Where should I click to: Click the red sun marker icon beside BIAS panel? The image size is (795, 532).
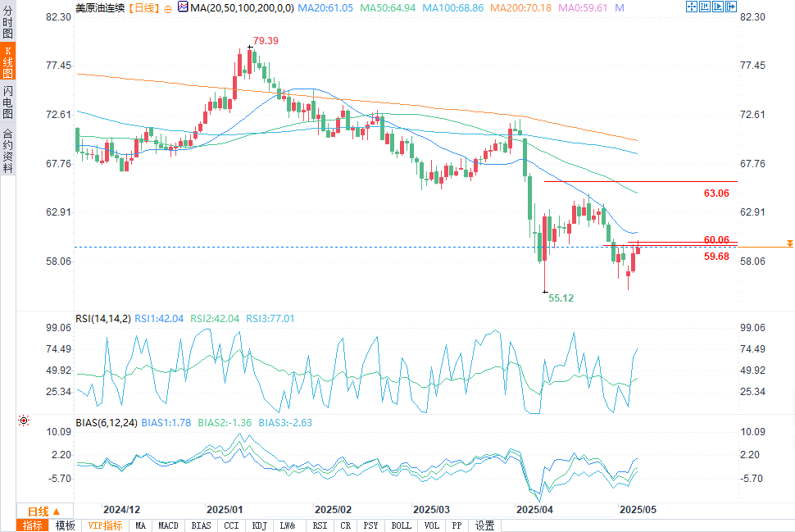click(x=23, y=421)
